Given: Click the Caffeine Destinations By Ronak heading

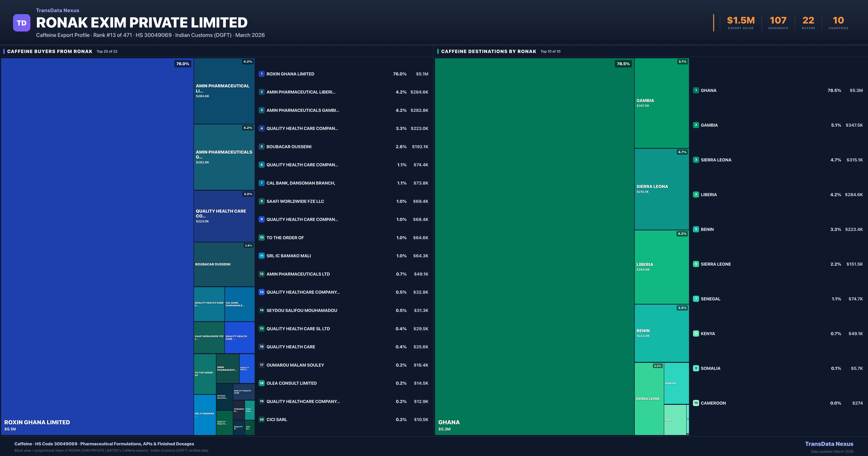Looking at the screenshot, I should coord(488,52).
